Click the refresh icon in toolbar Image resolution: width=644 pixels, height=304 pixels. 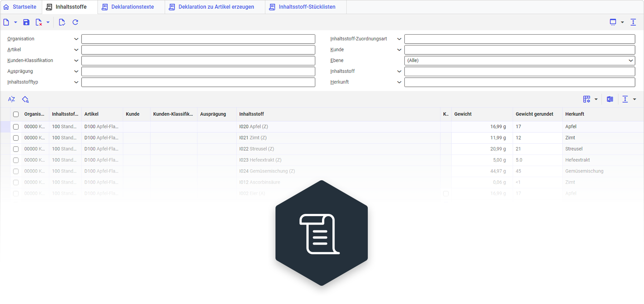click(75, 22)
